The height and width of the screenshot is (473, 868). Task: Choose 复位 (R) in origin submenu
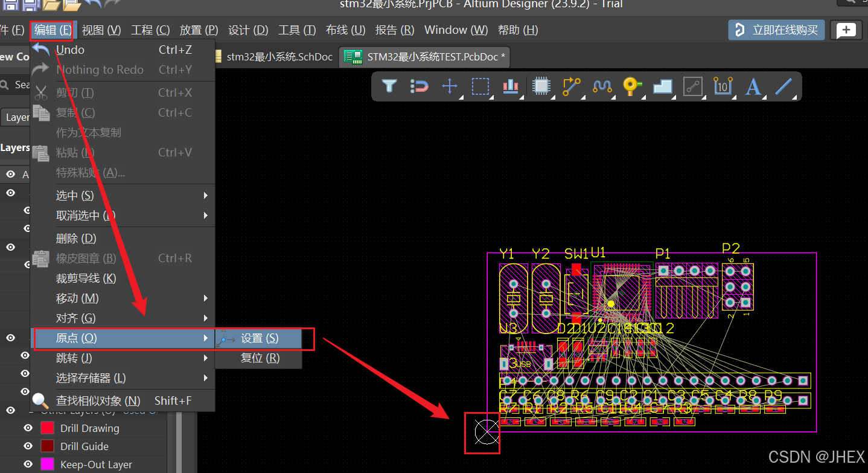[x=259, y=358]
